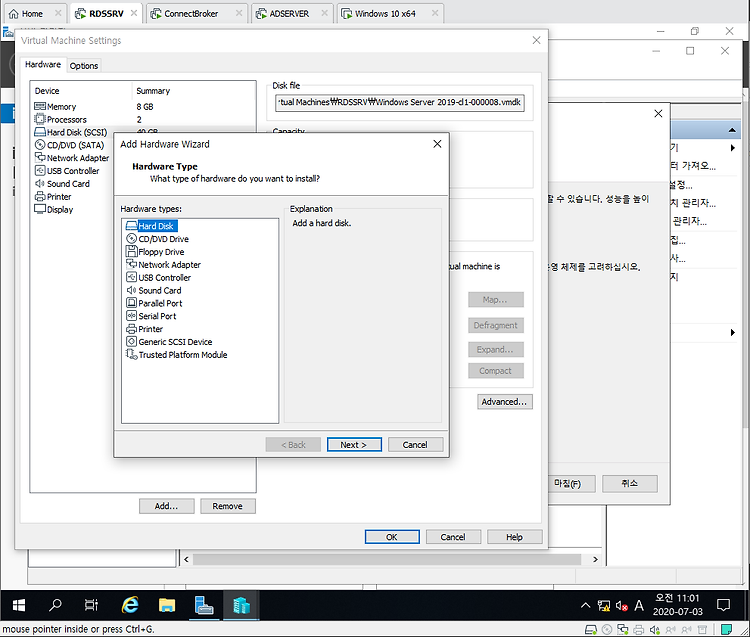Viewport: 750px width, 637px height.
Task: Open the Options tab in VM Settings
Action: [x=84, y=66]
